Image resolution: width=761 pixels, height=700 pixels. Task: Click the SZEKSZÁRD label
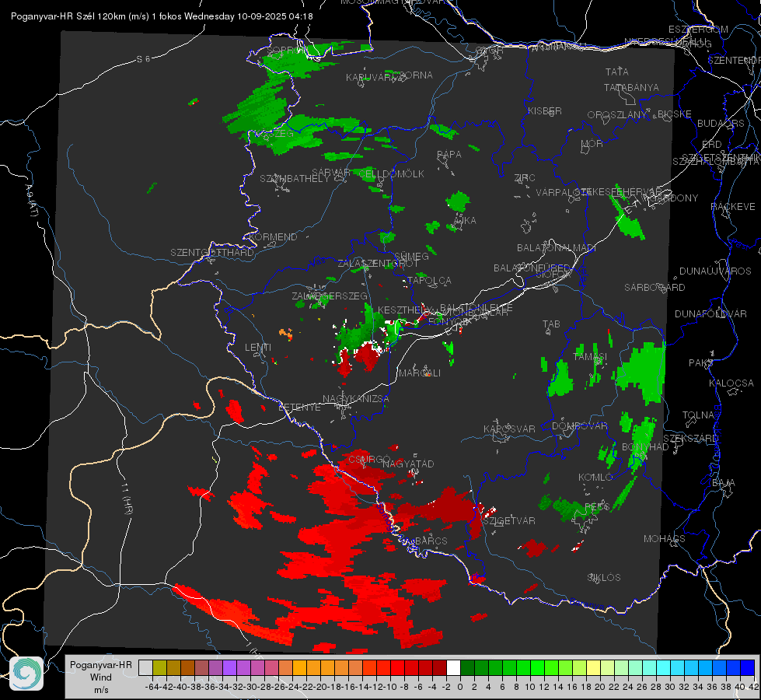tap(690, 439)
